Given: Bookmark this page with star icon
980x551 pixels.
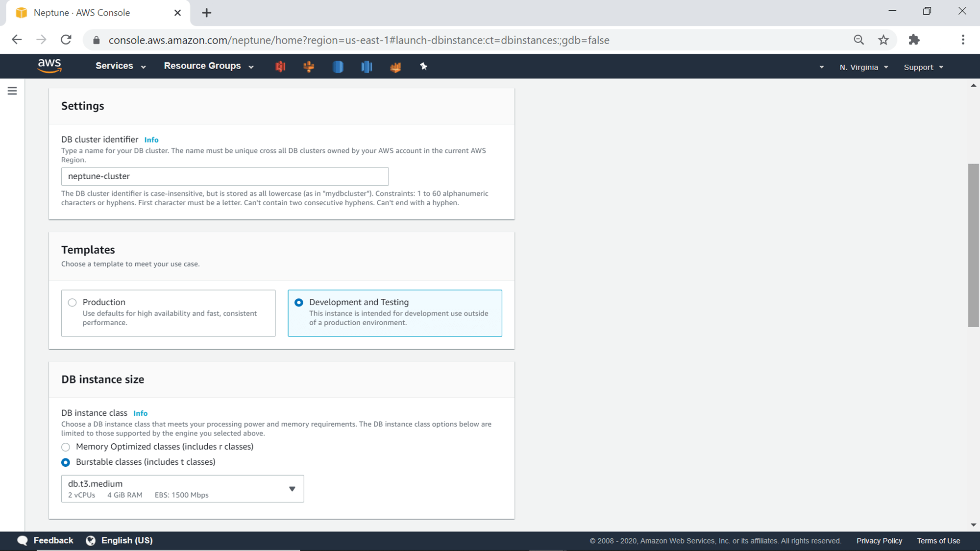Looking at the screenshot, I should click(883, 40).
